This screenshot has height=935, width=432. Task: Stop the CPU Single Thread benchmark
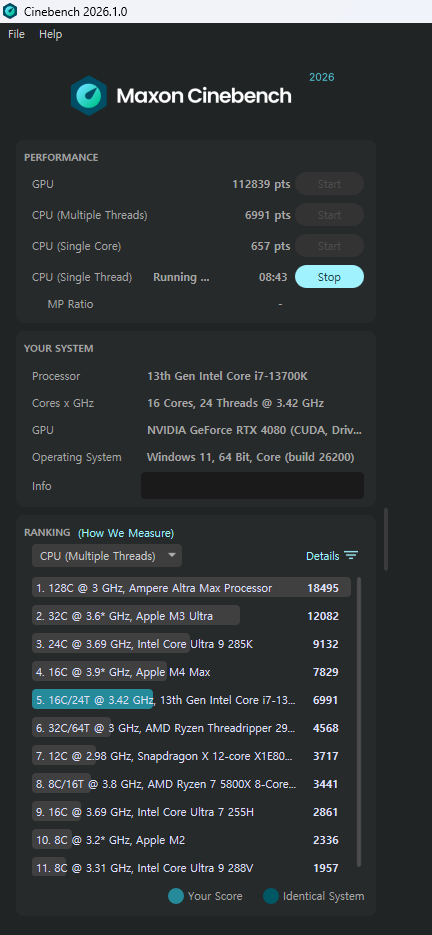tap(329, 277)
